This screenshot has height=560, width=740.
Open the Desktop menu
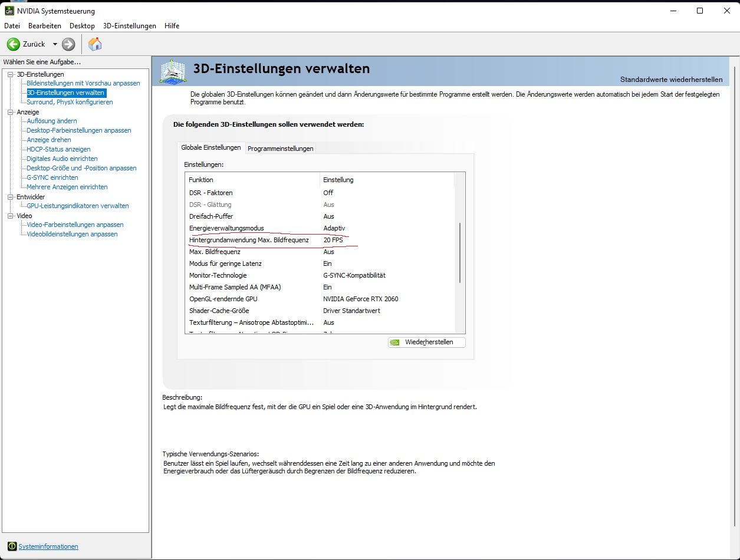(x=82, y=26)
